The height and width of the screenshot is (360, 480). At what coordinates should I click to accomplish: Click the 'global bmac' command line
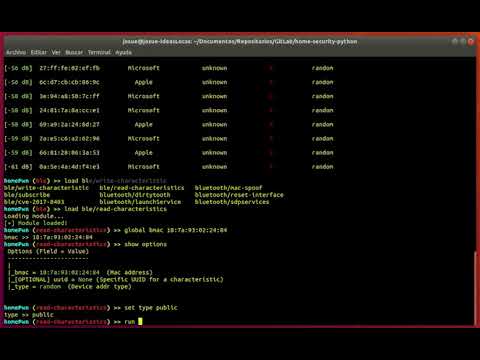tap(116, 230)
